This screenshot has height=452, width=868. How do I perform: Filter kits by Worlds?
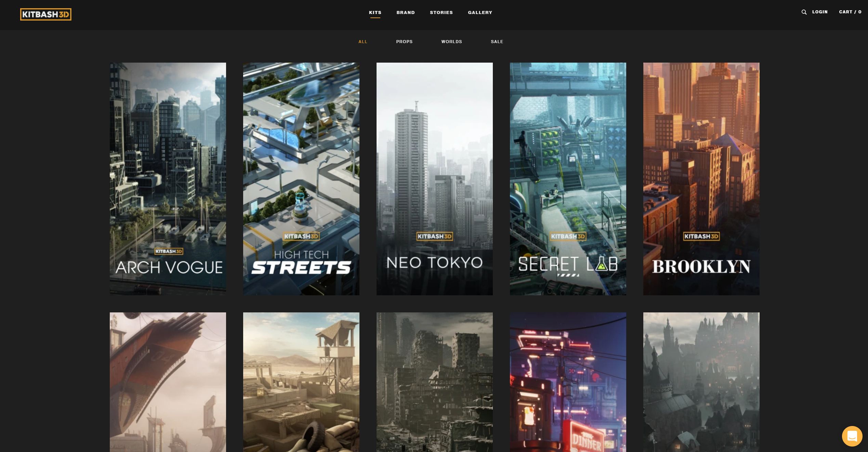click(x=451, y=41)
